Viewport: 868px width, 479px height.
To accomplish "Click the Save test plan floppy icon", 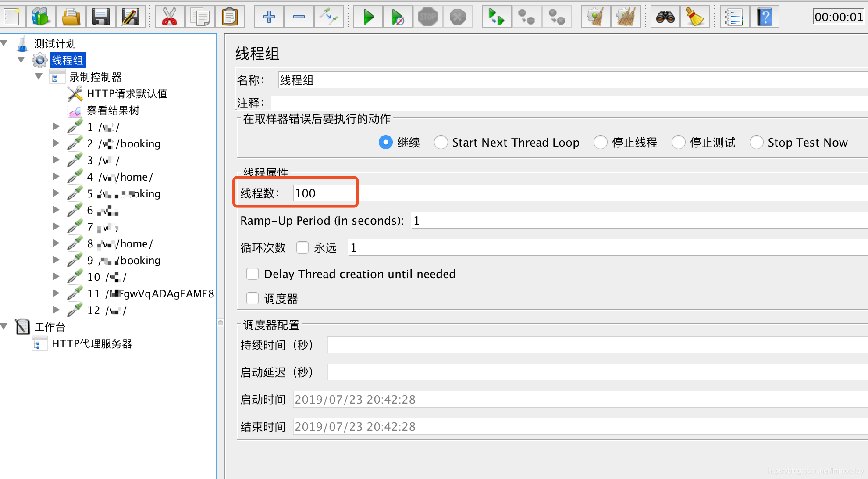I will tap(100, 17).
